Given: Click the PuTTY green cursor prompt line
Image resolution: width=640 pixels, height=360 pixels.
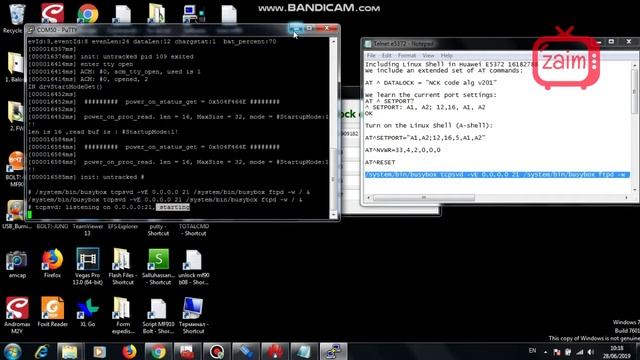Looking at the screenshot, I should tap(30, 215).
